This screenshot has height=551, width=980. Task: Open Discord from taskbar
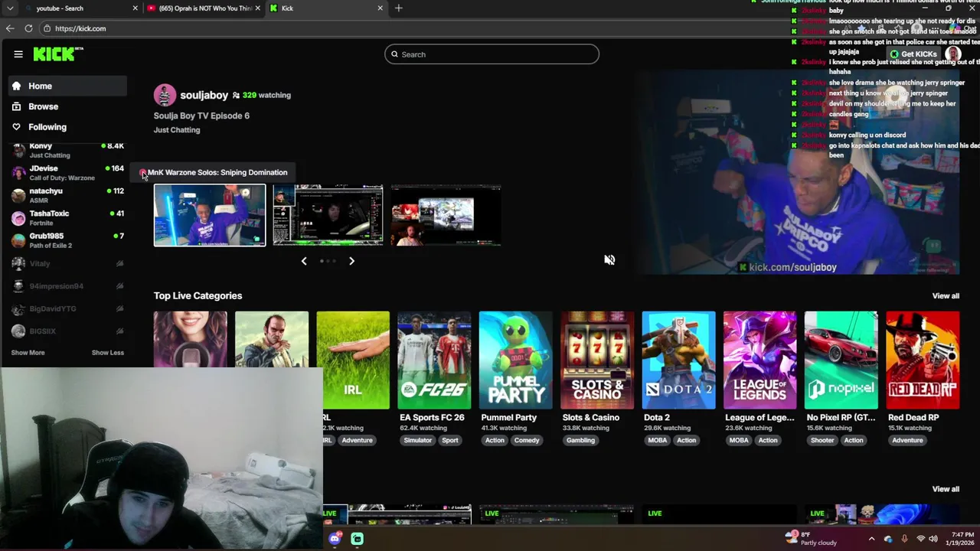pos(335,539)
